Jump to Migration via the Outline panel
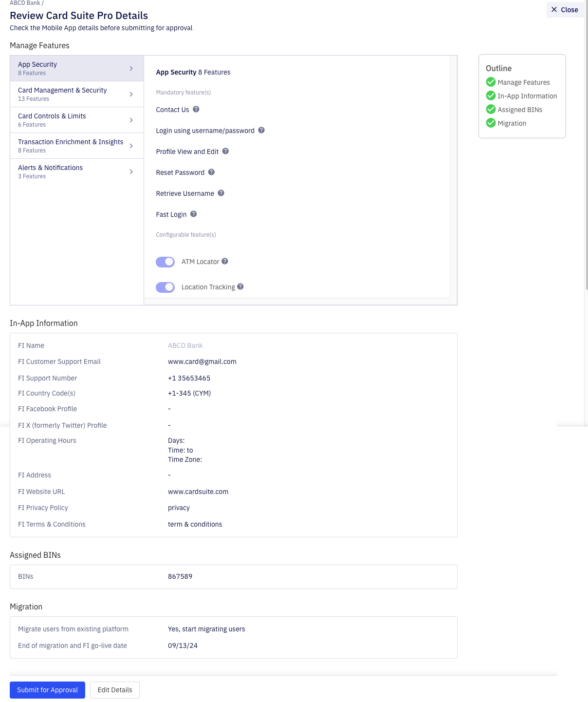 tap(512, 123)
